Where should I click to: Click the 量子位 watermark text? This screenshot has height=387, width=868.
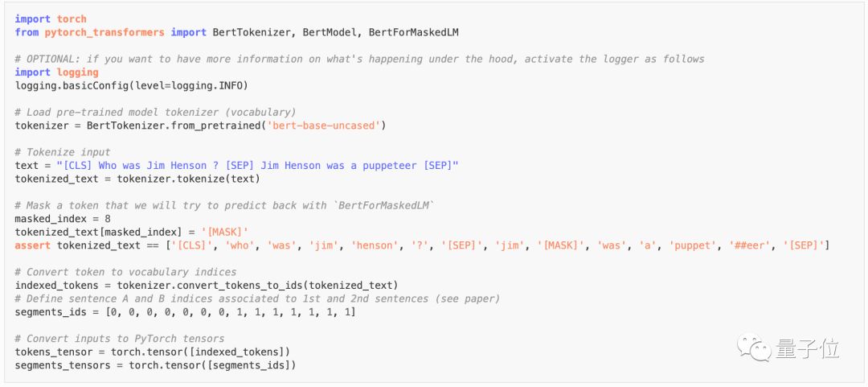click(808, 350)
